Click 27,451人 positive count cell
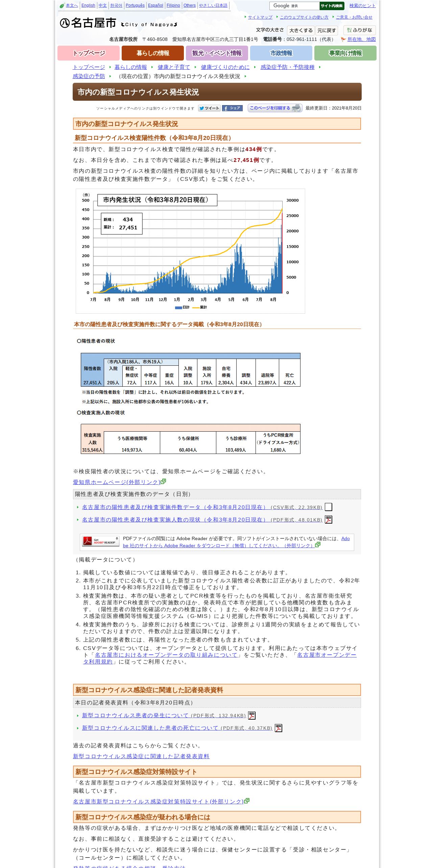Screen dimensions: 434x868 pyautogui.click(x=92, y=383)
